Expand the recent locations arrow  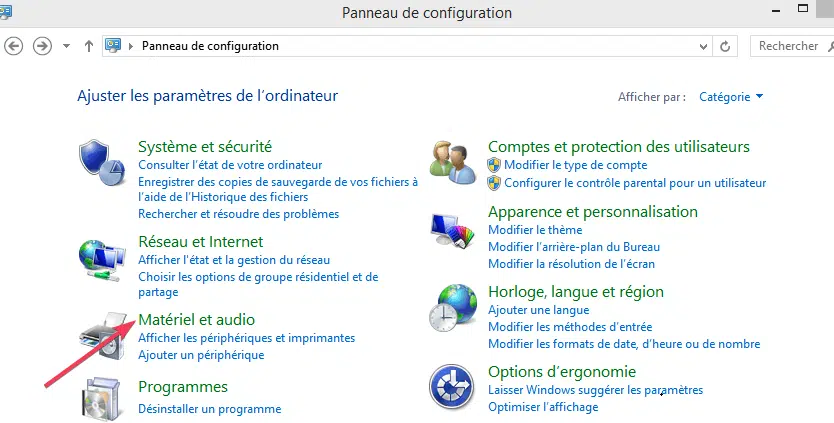(66, 46)
